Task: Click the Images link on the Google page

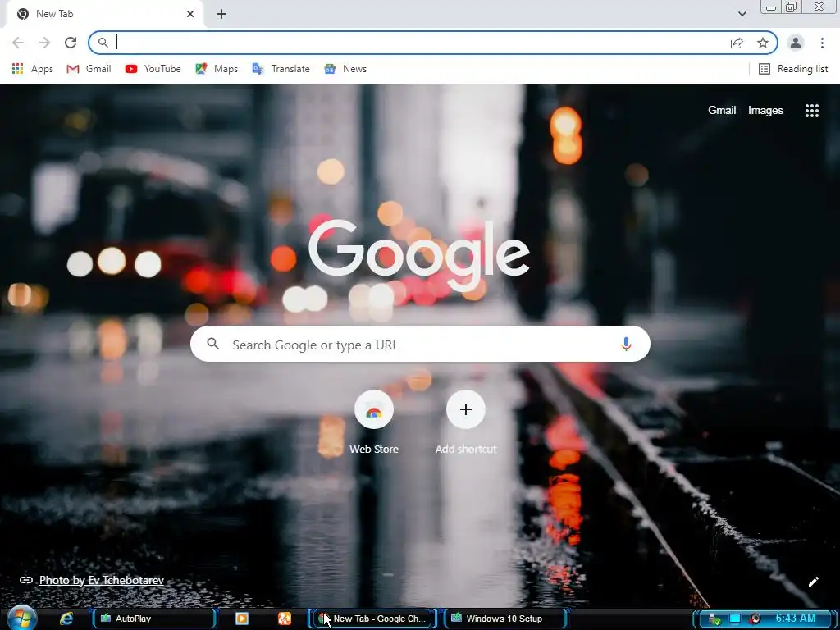Action: (765, 111)
